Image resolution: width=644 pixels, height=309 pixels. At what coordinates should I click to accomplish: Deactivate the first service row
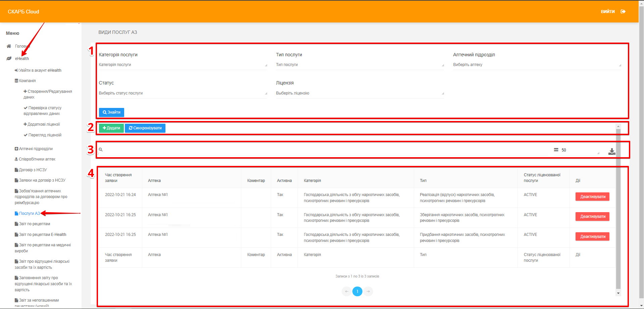point(592,197)
